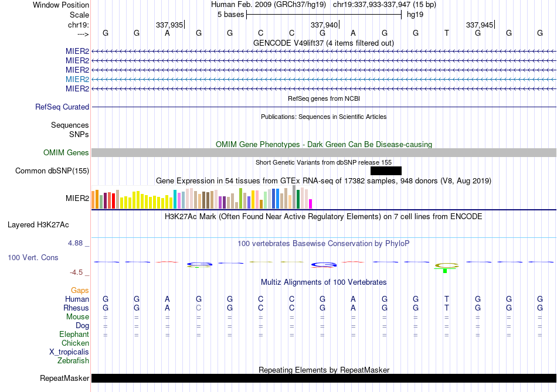This screenshot has height=392, width=557.
Task: Open the OMIM Genes track label
Action: (x=66, y=153)
